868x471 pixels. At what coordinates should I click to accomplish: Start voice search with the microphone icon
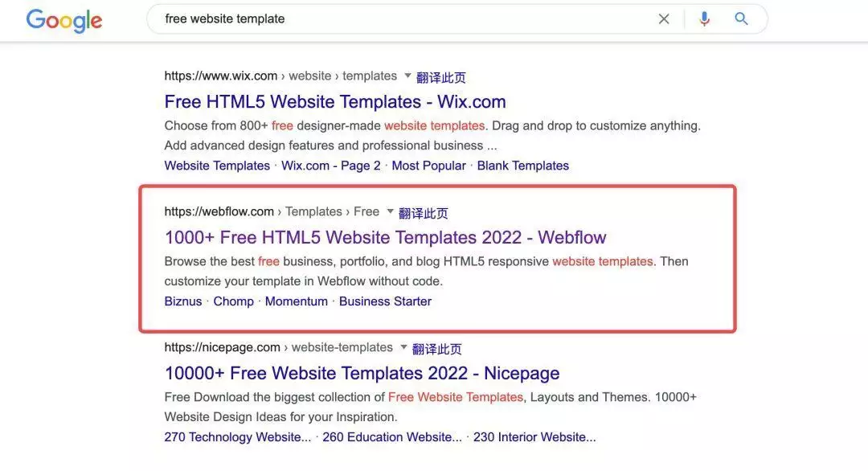(x=704, y=19)
